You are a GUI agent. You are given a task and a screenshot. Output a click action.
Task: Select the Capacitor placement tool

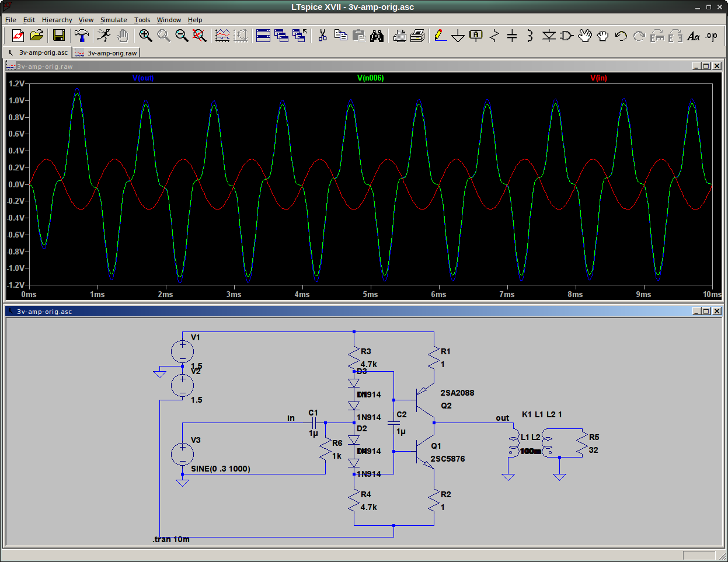512,36
